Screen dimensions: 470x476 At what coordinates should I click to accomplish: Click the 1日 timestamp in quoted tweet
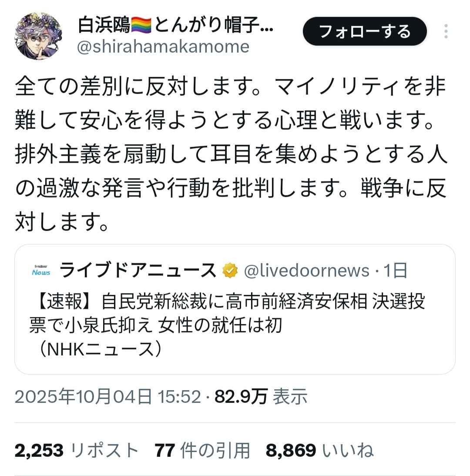[x=395, y=271]
